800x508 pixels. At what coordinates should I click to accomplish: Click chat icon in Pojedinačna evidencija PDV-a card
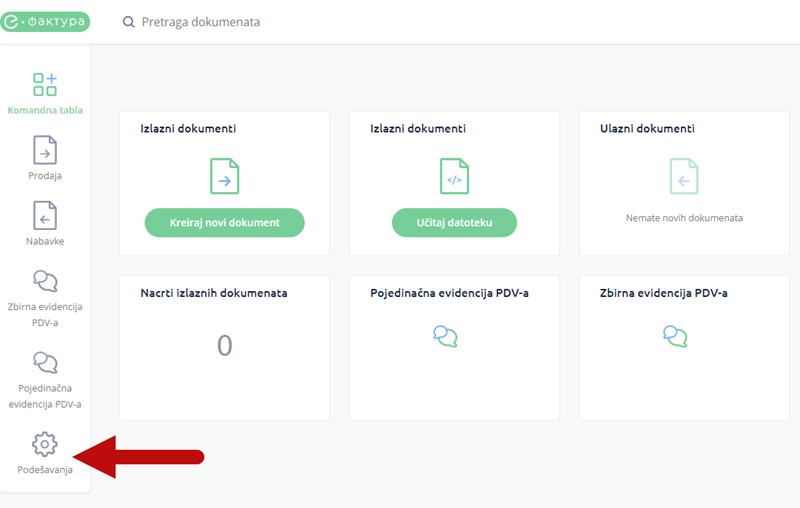[445, 336]
